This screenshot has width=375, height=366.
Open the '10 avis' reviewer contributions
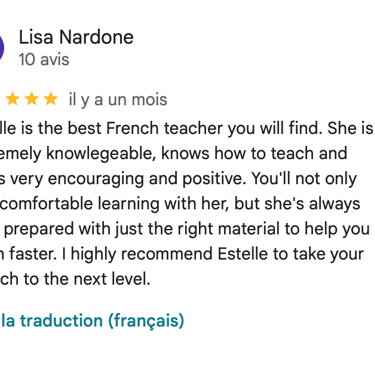tap(44, 60)
